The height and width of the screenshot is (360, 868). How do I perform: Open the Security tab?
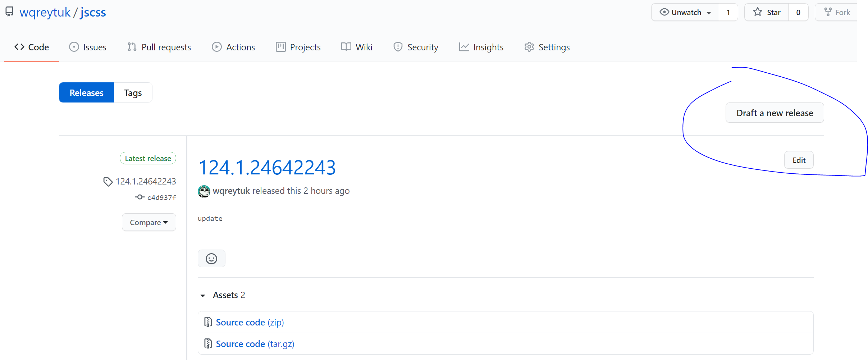coord(416,47)
